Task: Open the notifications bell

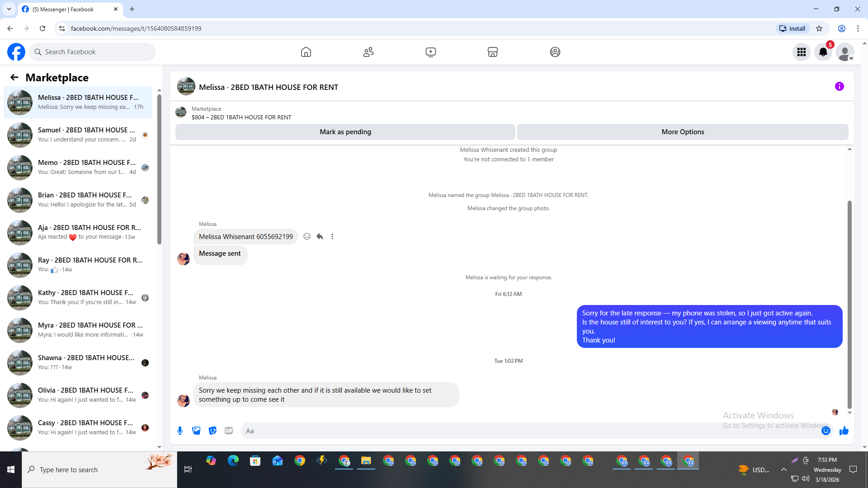Action: [x=823, y=52]
